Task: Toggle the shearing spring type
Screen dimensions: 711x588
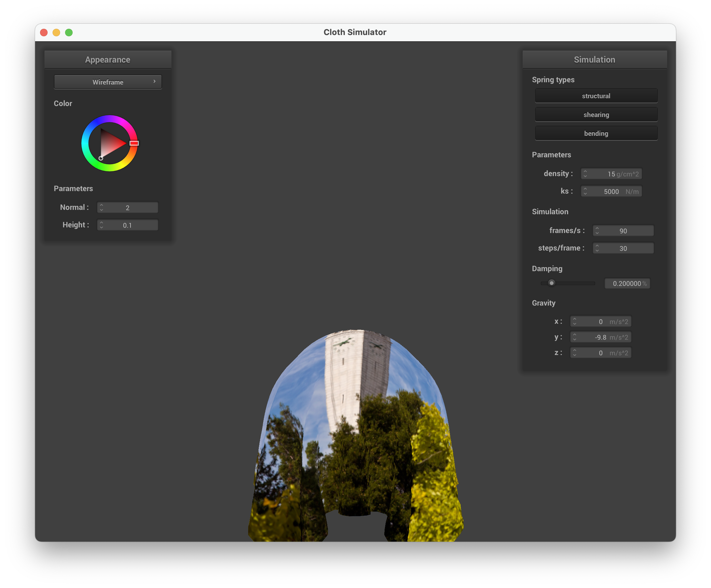Action: [x=596, y=115]
